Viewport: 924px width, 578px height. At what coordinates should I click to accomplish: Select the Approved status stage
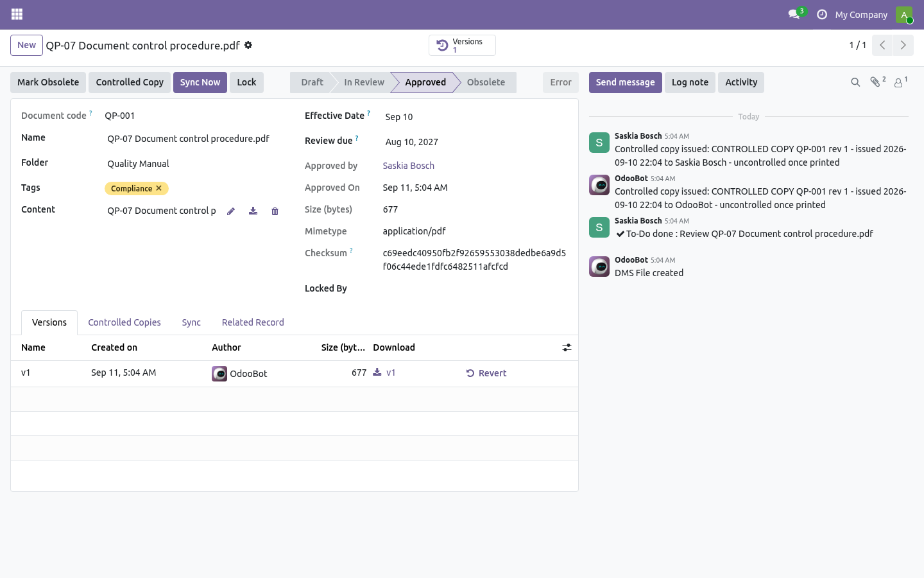tap(425, 82)
